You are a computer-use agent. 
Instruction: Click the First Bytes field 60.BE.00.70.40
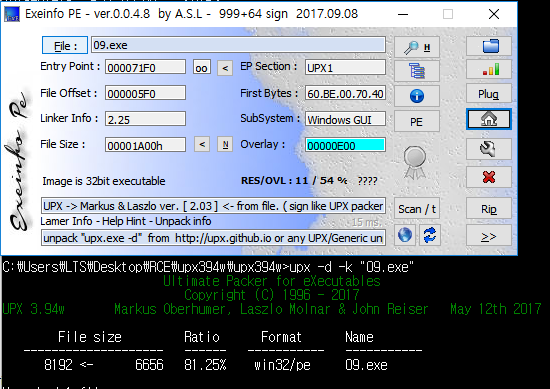pos(346,93)
